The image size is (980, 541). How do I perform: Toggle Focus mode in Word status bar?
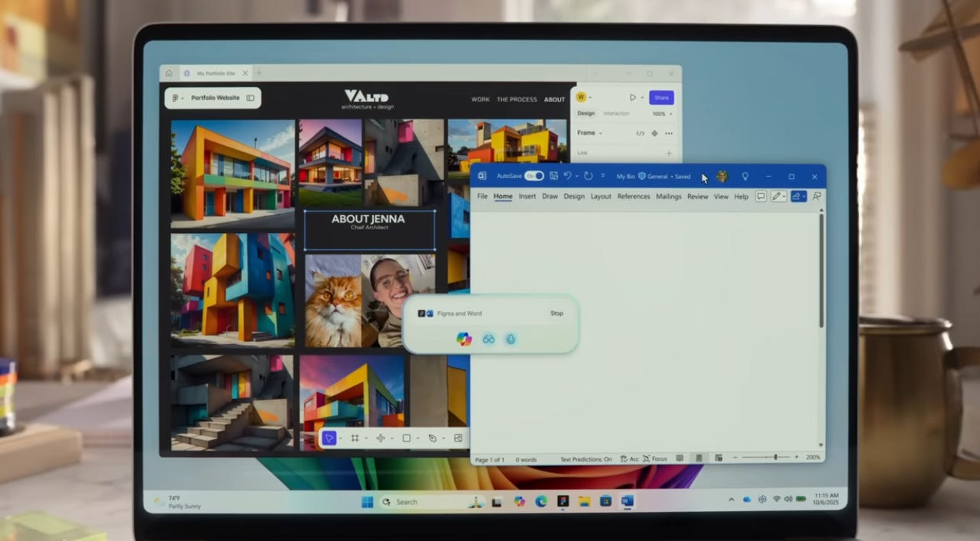click(x=655, y=458)
